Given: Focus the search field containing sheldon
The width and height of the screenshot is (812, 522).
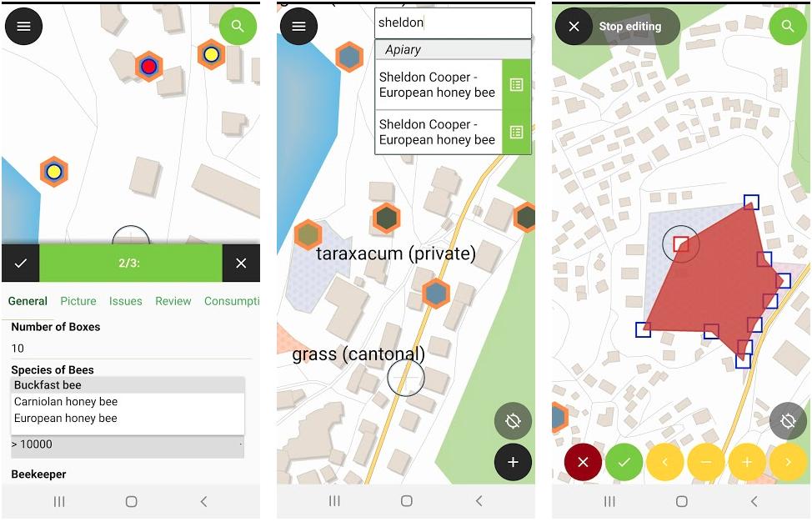Looking at the screenshot, I should [454, 23].
